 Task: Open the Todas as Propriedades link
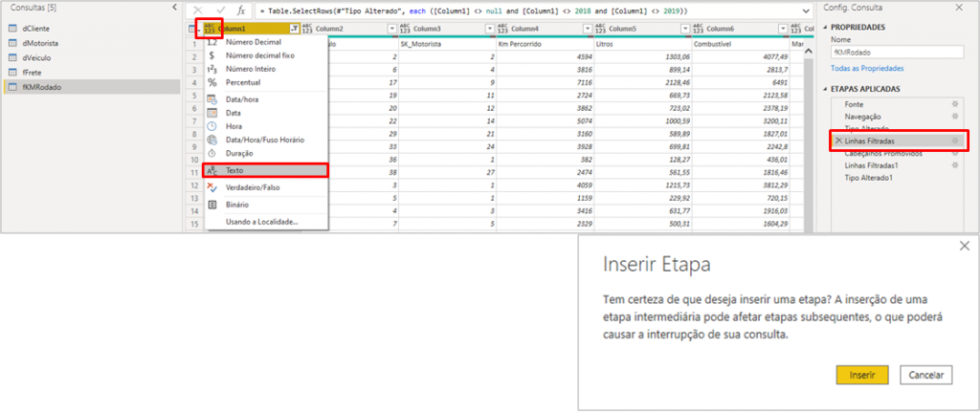(866, 69)
